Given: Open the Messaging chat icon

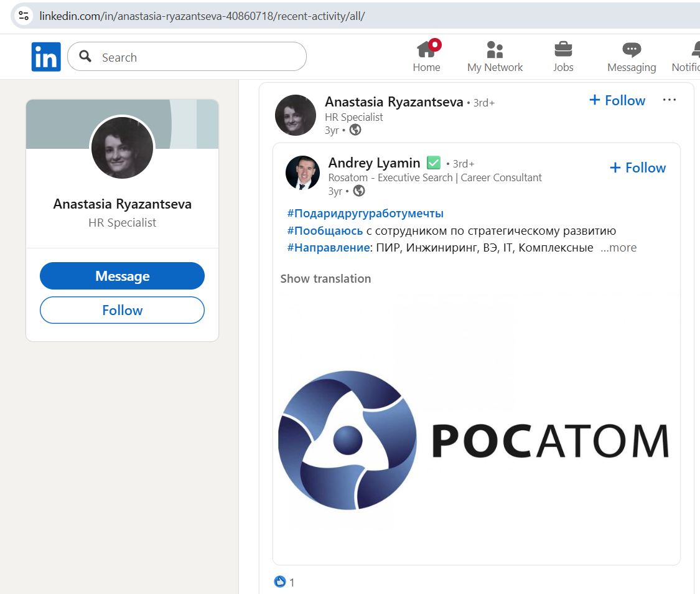Looking at the screenshot, I should click(632, 50).
